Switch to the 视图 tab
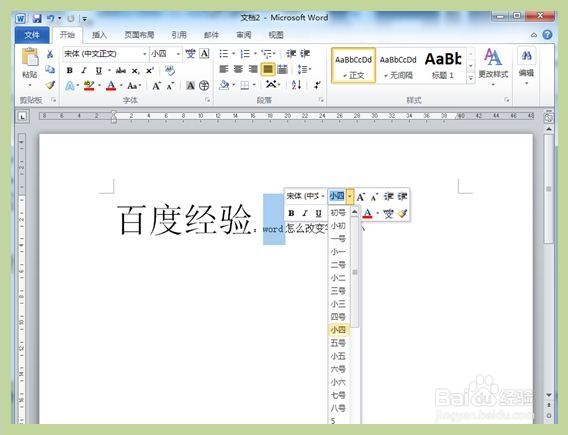This screenshot has height=435, width=568. click(x=276, y=35)
